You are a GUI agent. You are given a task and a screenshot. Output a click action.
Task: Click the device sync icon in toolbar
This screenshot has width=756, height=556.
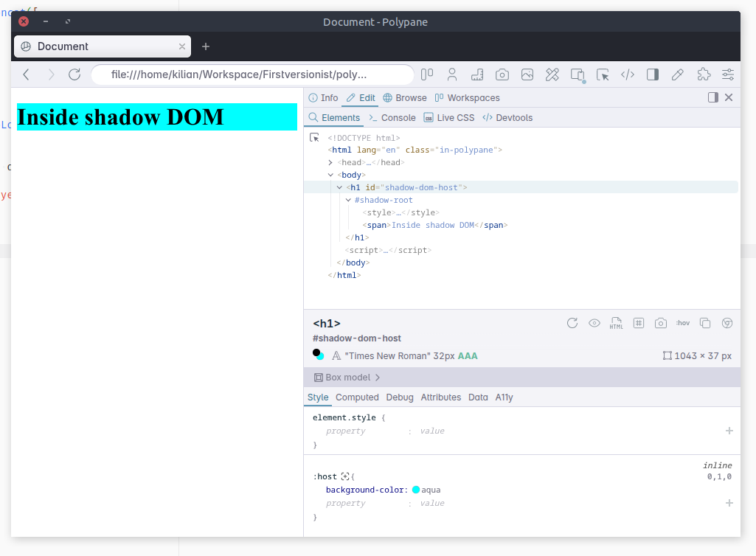[578, 74]
